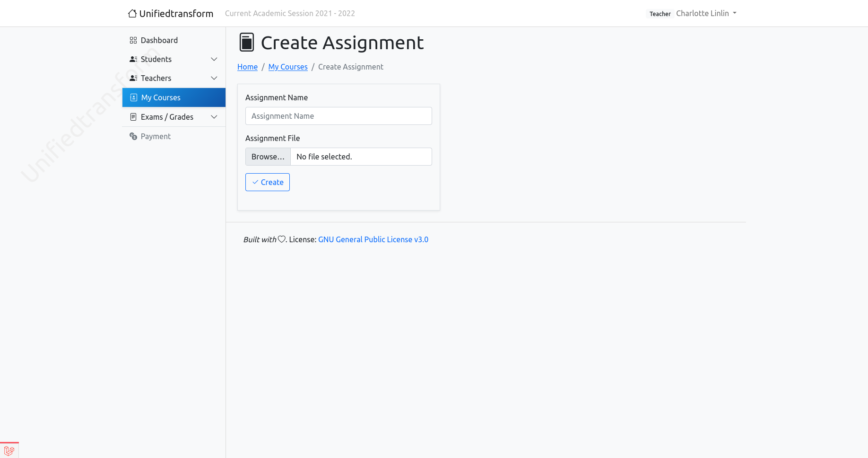The image size is (868, 458).
Task: Click the Payment coin icon
Action: (133, 136)
